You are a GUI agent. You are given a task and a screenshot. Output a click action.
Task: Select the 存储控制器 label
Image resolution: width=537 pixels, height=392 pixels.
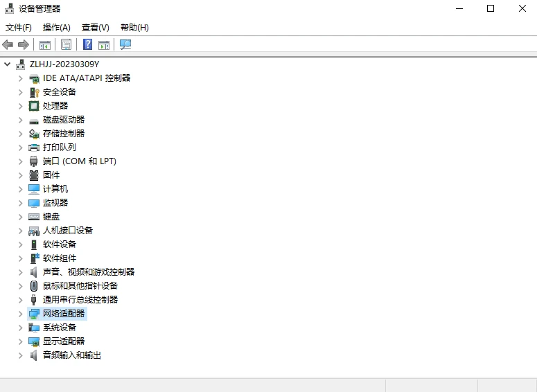(x=64, y=134)
